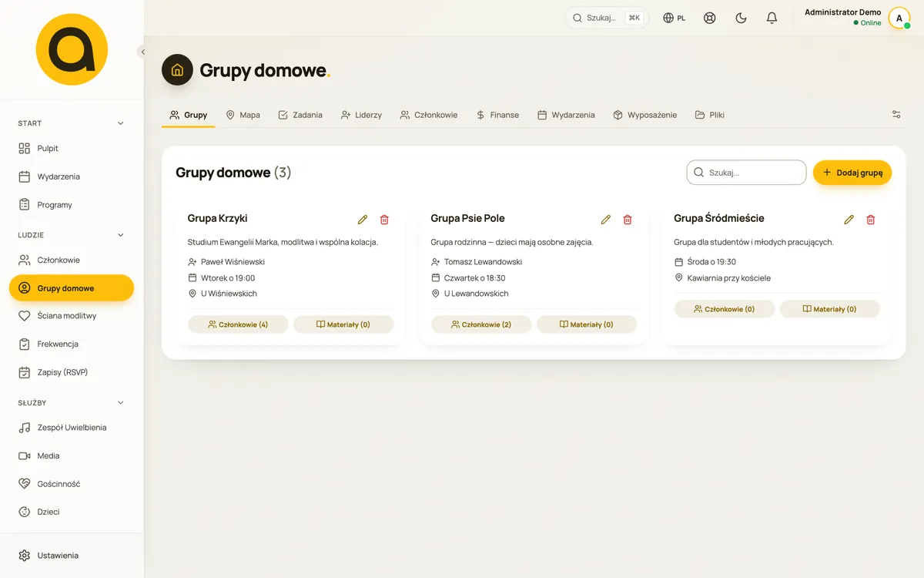The height and width of the screenshot is (578, 924).
Task: Delete Grupa Psie Pole with the trash icon
Action: pyautogui.click(x=628, y=220)
